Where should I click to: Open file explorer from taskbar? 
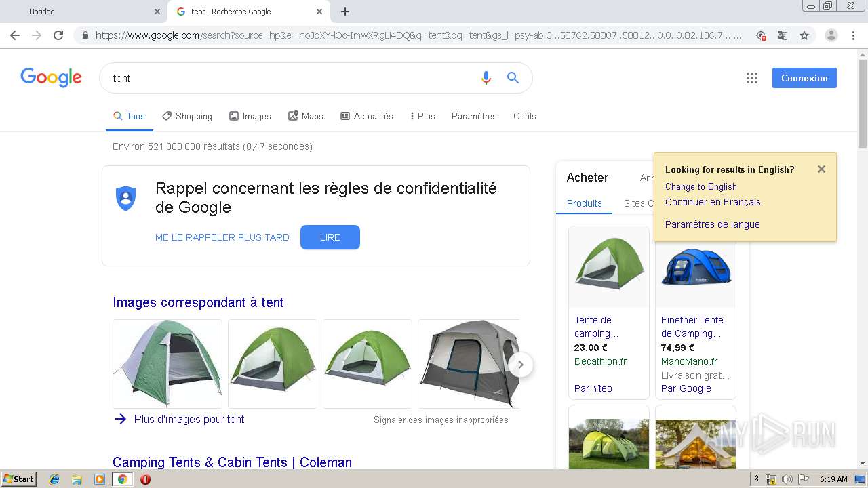pos(77,479)
